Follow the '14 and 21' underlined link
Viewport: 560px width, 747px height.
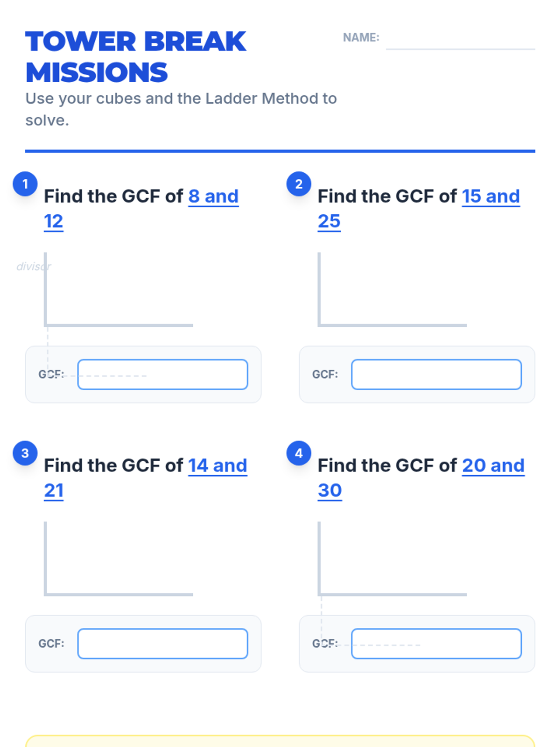point(146,478)
